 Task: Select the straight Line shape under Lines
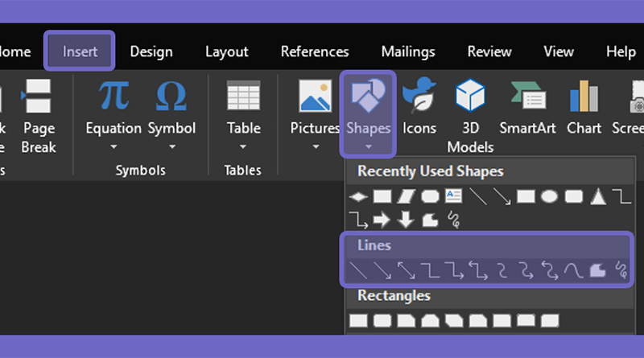click(358, 270)
